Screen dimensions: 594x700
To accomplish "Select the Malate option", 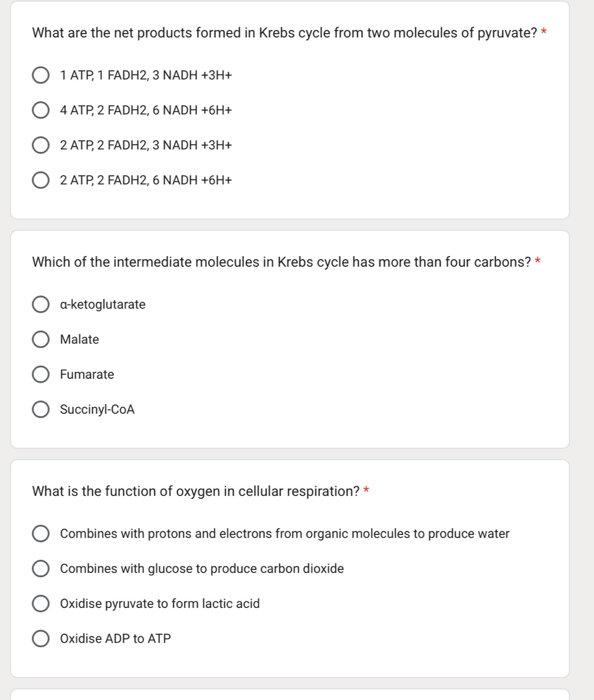I will (x=41, y=340).
